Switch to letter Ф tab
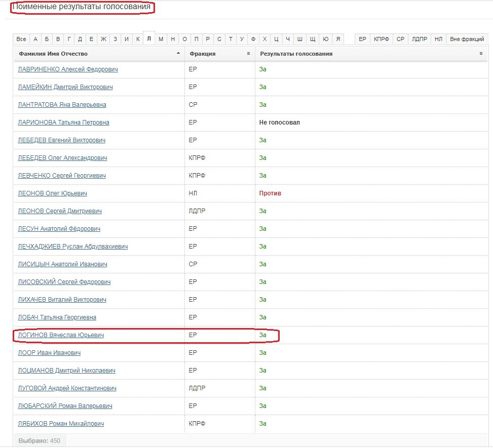Screen dimensions: 493x448 coord(253,39)
